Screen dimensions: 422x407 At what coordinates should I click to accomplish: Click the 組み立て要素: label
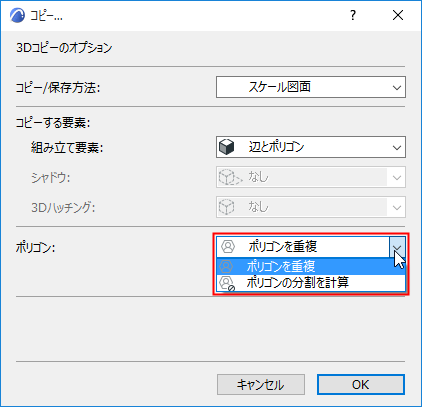(67, 147)
